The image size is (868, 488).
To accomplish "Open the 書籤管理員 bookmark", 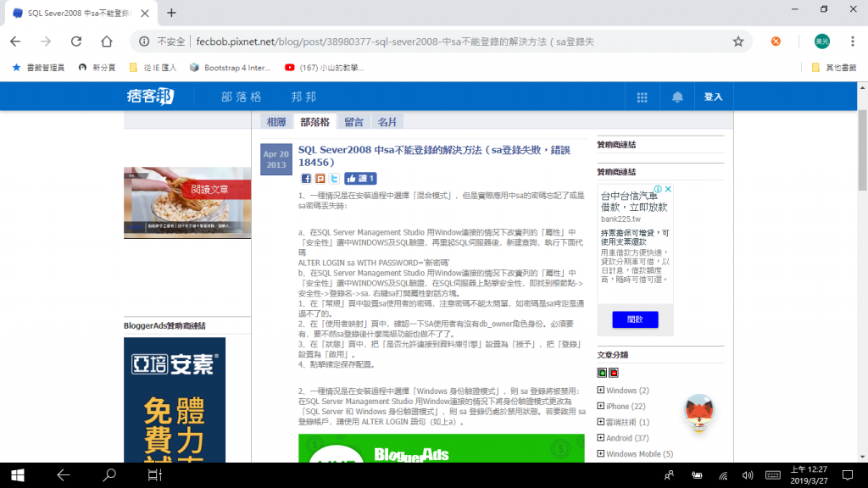I will [38, 68].
